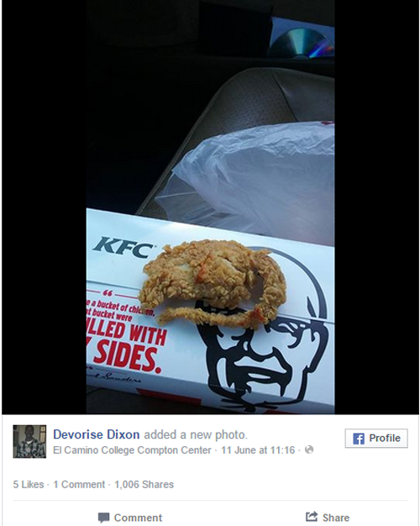Click the speech bubble comment icon
This screenshot has width=420, height=526.
[103, 518]
